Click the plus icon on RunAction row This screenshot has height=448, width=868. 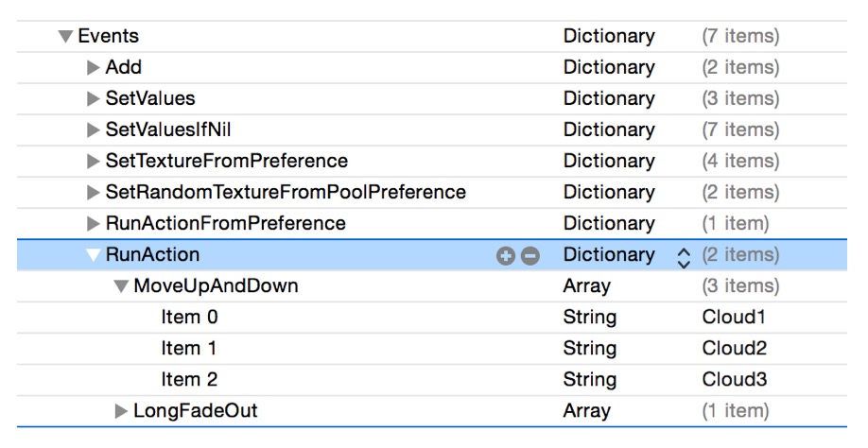[x=506, y=255]
